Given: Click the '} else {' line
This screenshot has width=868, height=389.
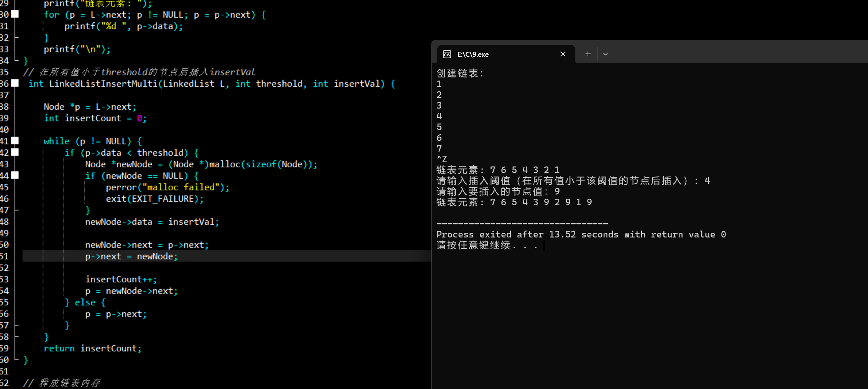Looking at the screenshot, I should 85,302.
